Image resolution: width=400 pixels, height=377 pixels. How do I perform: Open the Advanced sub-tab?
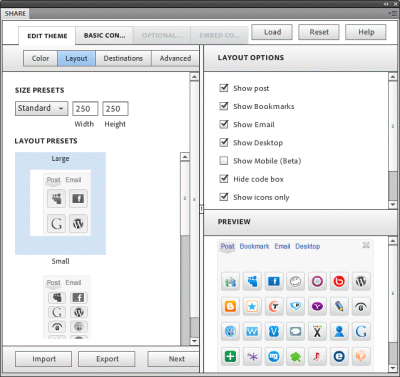click(x=175, y=58)
